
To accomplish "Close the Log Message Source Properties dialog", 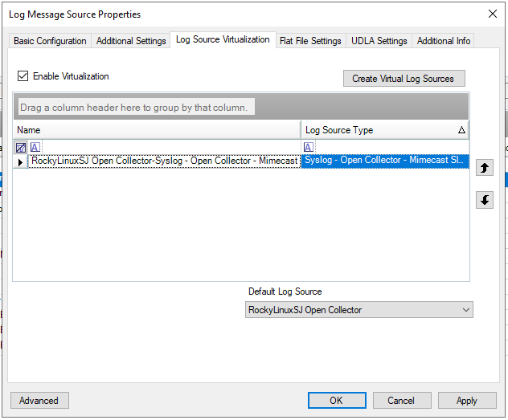I will coord(492,14).
